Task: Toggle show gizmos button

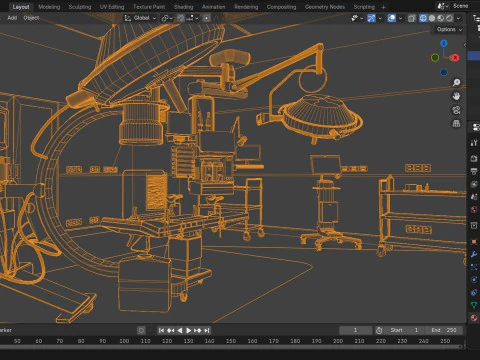Action: (371, 18)
